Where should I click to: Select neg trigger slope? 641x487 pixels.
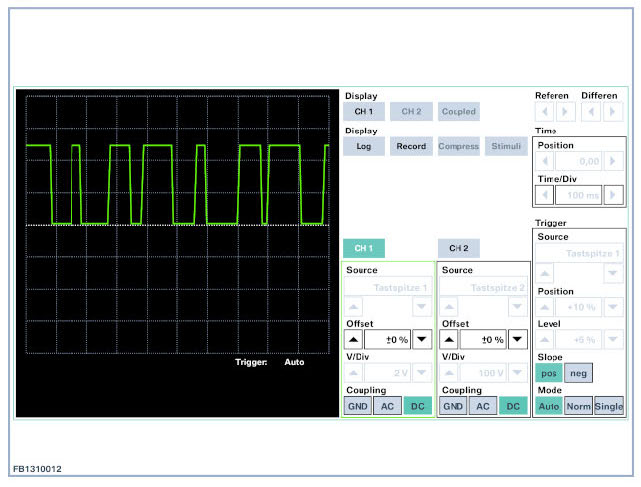[x=577, y=373]
